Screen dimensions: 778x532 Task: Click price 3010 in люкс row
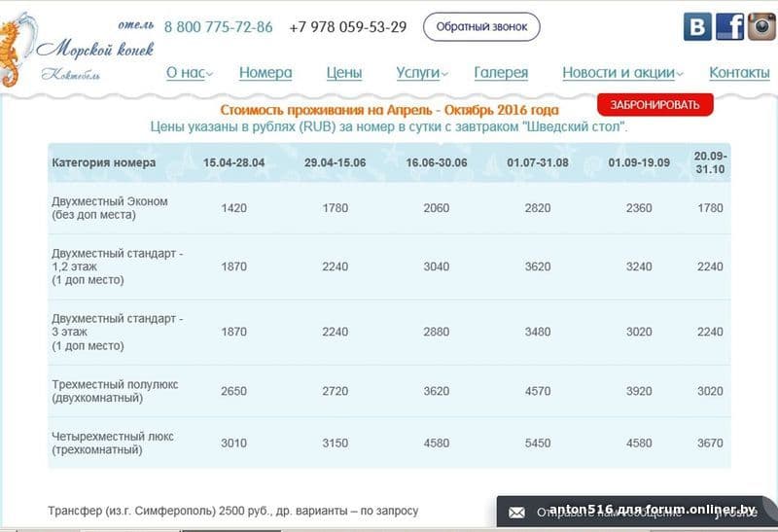coord(233,443)
